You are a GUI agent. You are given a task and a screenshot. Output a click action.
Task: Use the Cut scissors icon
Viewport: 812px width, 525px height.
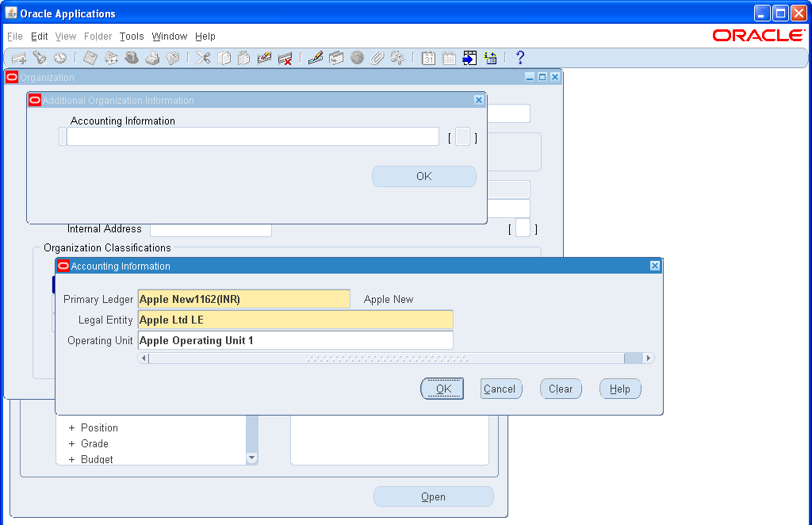click(201, 57)
